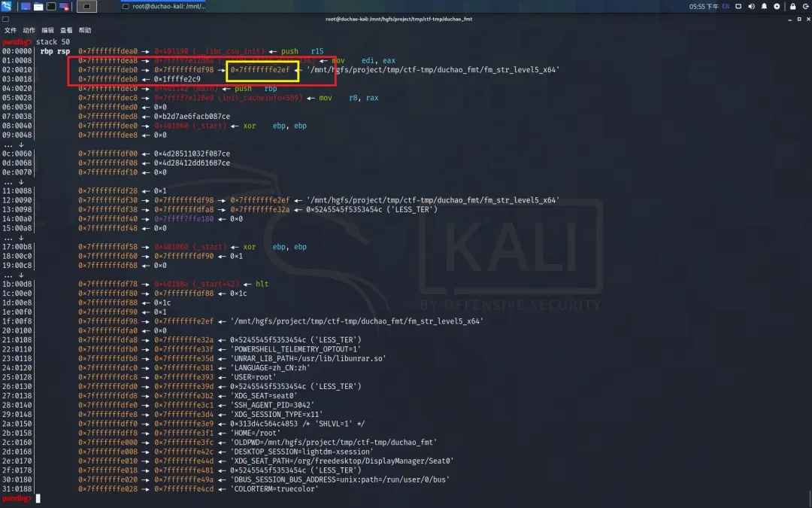
Task: Open the log out icon
Action: [806, 6]
